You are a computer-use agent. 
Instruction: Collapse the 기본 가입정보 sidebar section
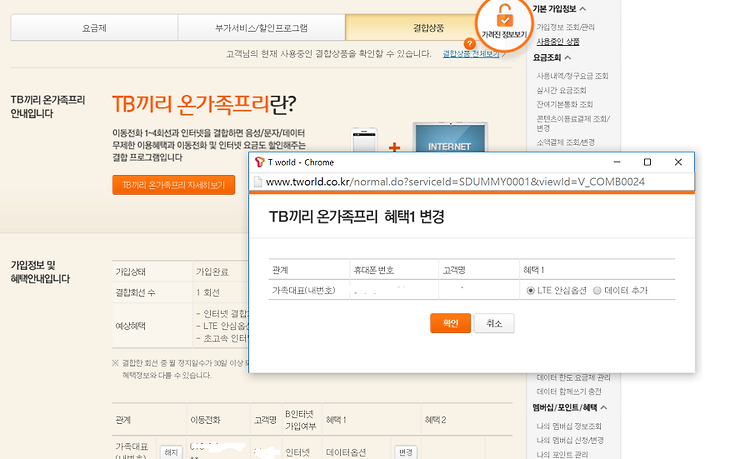(583, 9)
